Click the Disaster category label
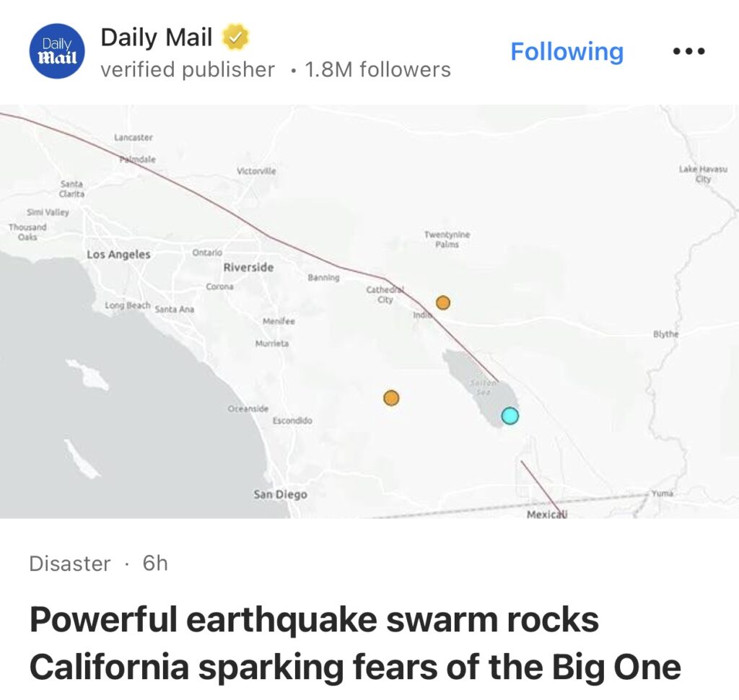The width and height of the screenshot is (739, 700). pyautogui.click(x=70, y=564)
